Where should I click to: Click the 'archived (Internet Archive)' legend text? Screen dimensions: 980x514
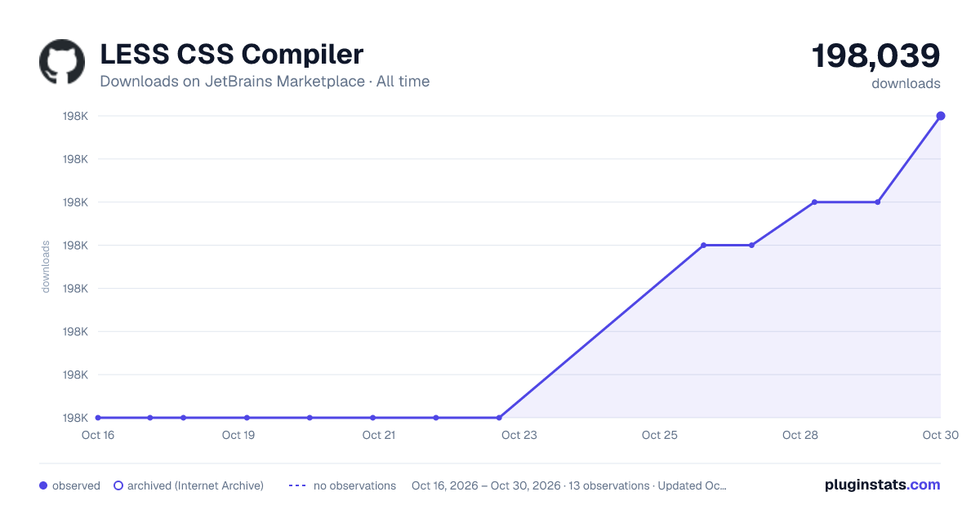click(195, 485)
